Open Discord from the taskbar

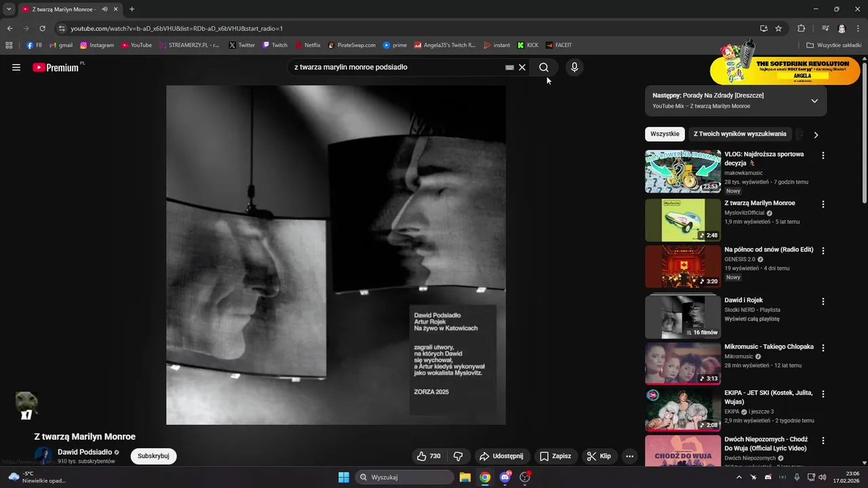click(x=505, y=477)
